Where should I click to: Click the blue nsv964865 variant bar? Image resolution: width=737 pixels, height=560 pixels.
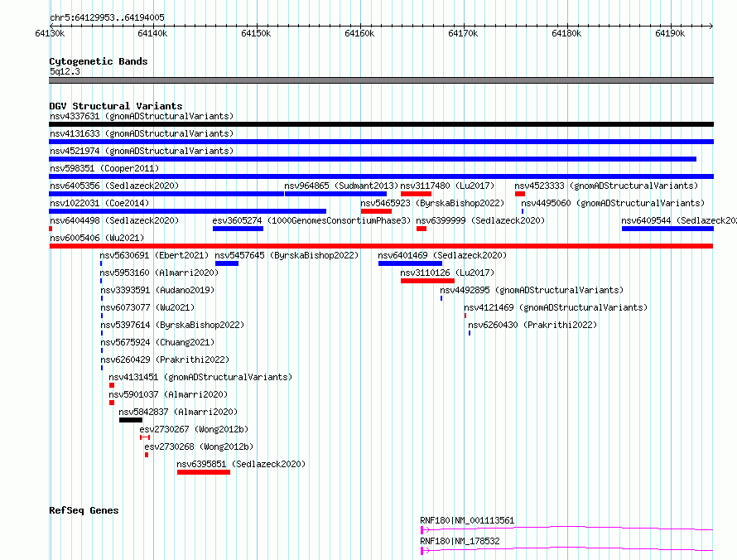pyautogui.click(x=335, y=194)
